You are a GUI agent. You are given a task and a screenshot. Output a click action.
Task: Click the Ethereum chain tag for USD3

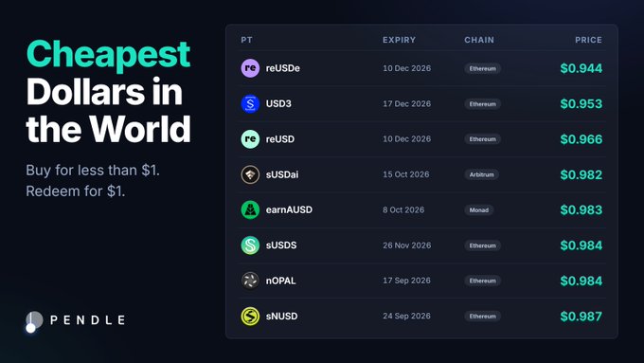(483, 104)
